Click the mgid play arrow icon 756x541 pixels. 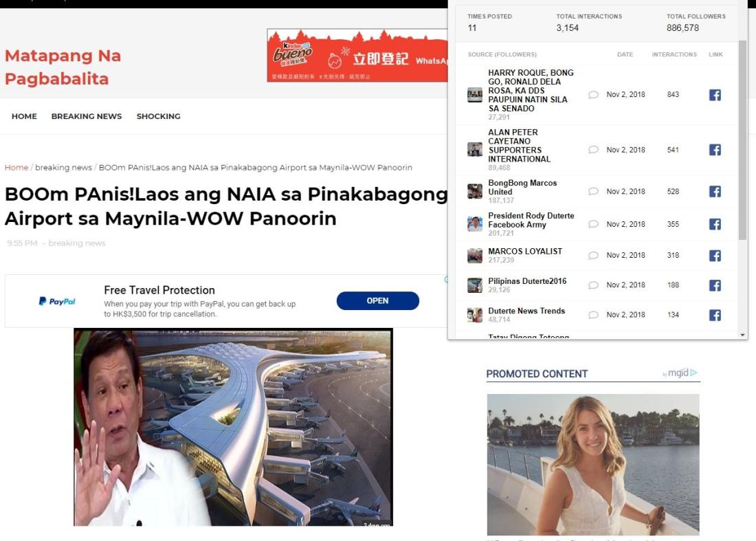coord(694,373)
